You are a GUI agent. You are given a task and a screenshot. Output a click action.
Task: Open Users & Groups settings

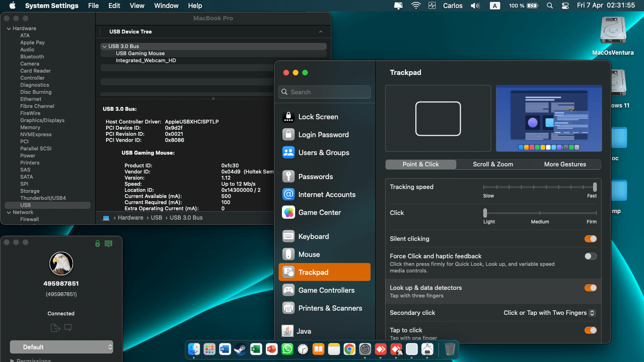point(324,153)
